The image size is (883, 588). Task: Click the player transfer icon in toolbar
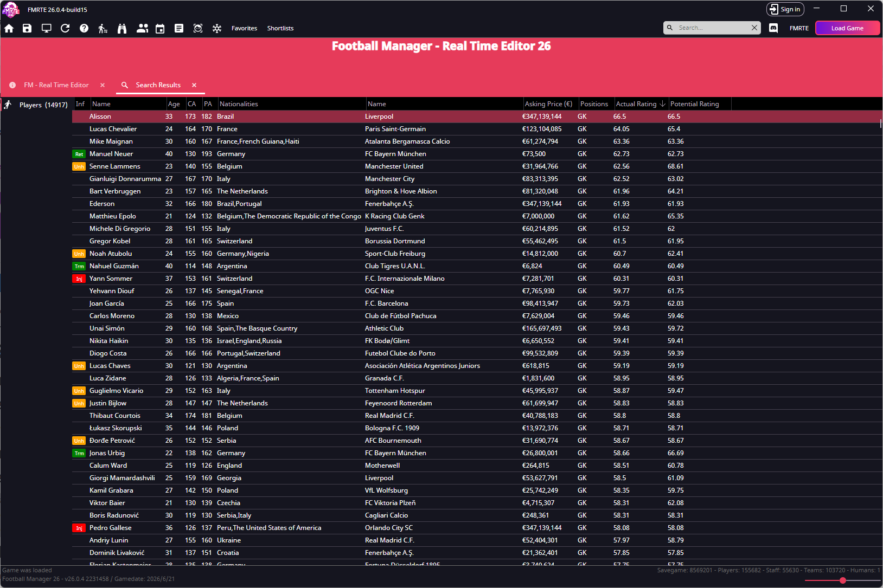103,28
